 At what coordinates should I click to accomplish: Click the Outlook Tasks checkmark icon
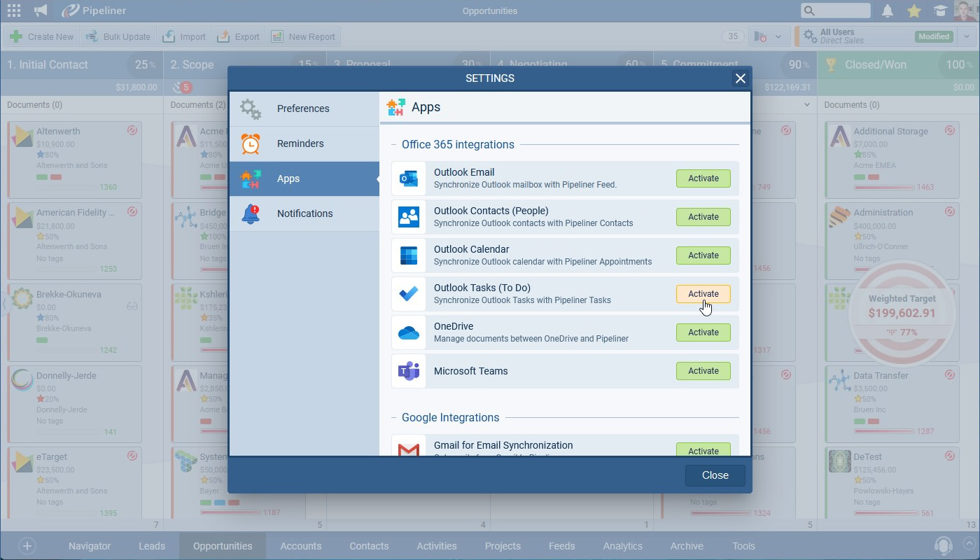pos(409,294)
